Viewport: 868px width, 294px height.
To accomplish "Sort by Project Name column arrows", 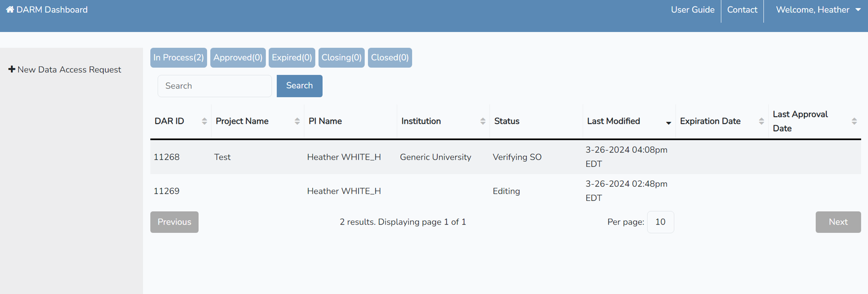I will (x=297, y=121).
